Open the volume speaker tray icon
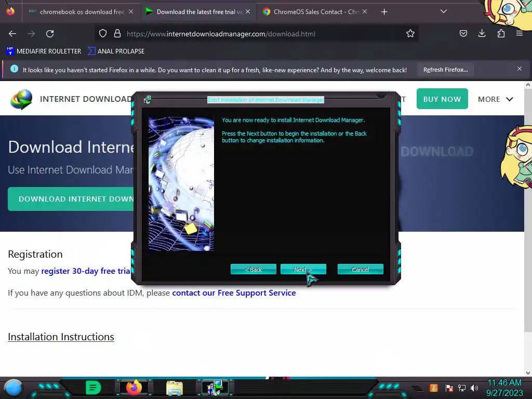The width and height of the screenshot is (532, 399). (x=474, y=388)
